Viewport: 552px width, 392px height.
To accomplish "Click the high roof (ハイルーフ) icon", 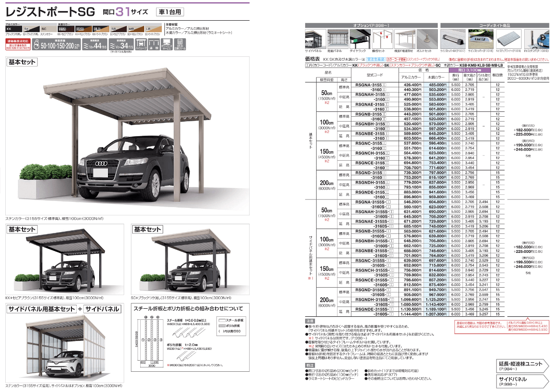I will coord(142,44).
